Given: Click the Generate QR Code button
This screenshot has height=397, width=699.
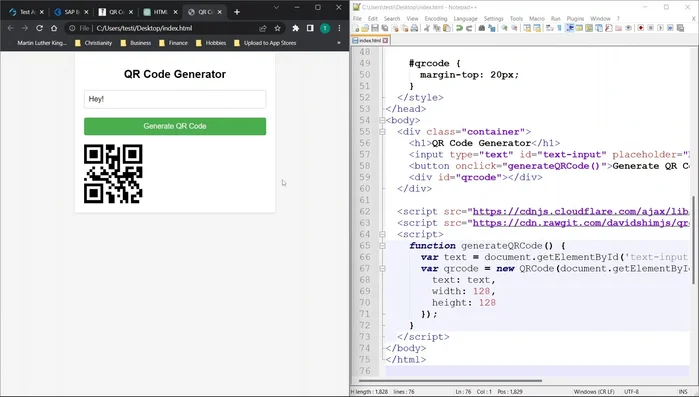Looking at the screenshot, I should coord(175,126).
